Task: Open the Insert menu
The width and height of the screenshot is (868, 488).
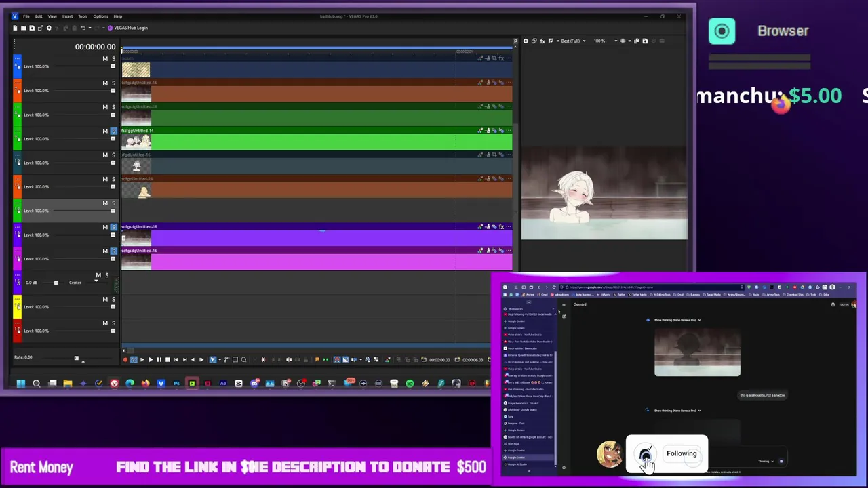Action: click(68, 16)
